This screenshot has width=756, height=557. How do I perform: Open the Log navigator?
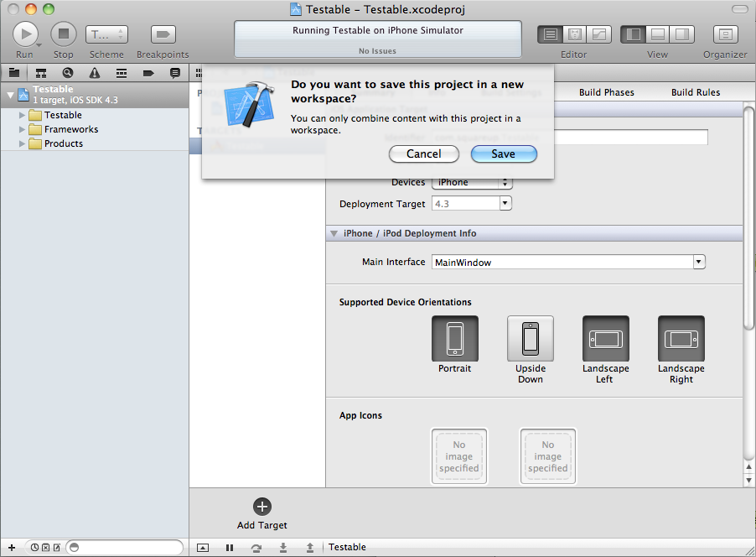click(x=173, y=73)
